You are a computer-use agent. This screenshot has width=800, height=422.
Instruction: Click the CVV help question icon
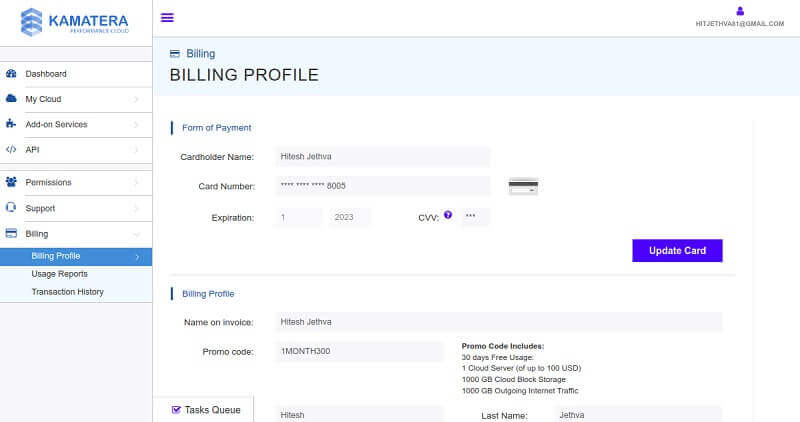(448, 215)
